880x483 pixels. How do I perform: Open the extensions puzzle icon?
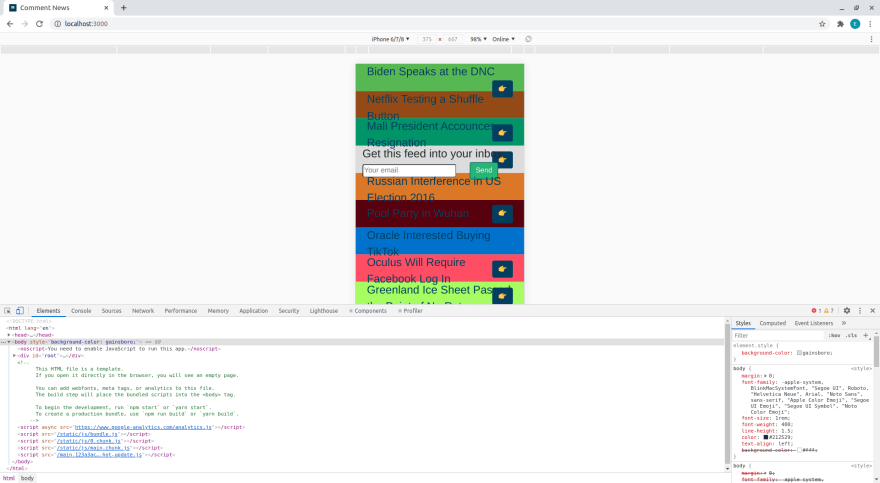[840, 24]
